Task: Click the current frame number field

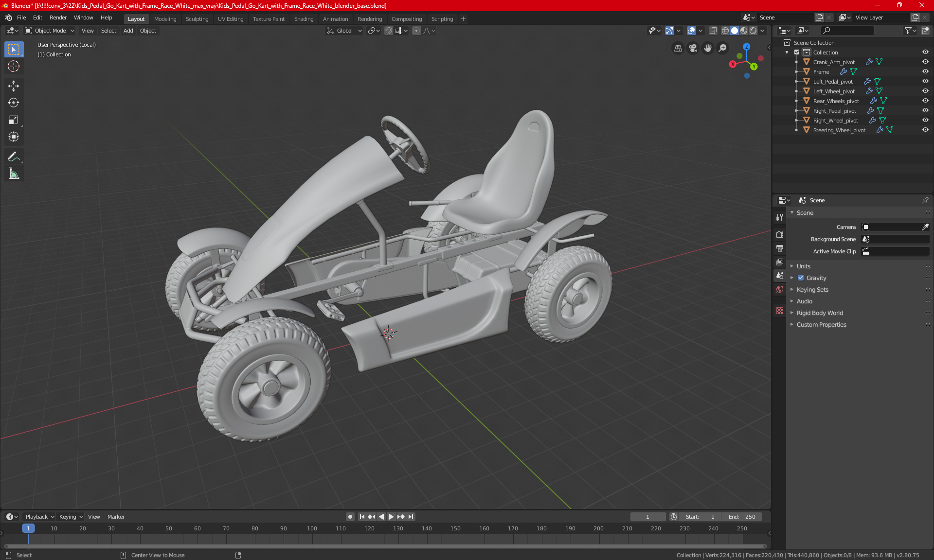Action: click(x=647, y=517)
